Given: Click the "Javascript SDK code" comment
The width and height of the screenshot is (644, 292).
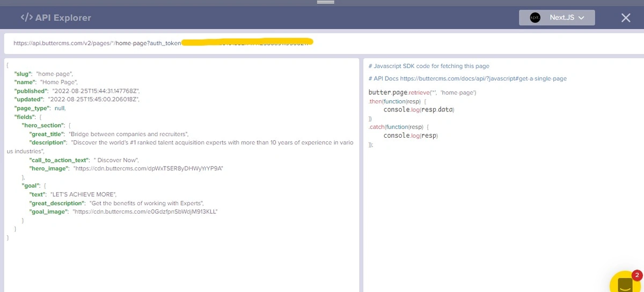Looking at the screenshot, I should 429,66.
